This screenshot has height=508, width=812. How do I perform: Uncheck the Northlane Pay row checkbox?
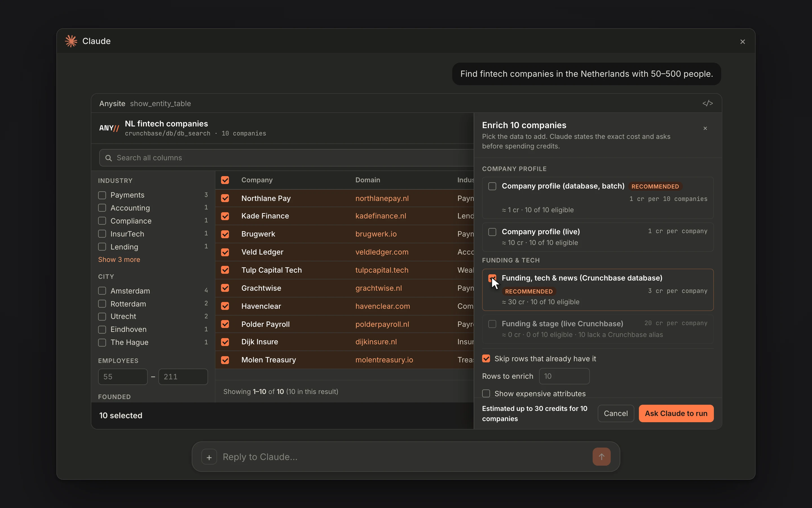[225, 198]
